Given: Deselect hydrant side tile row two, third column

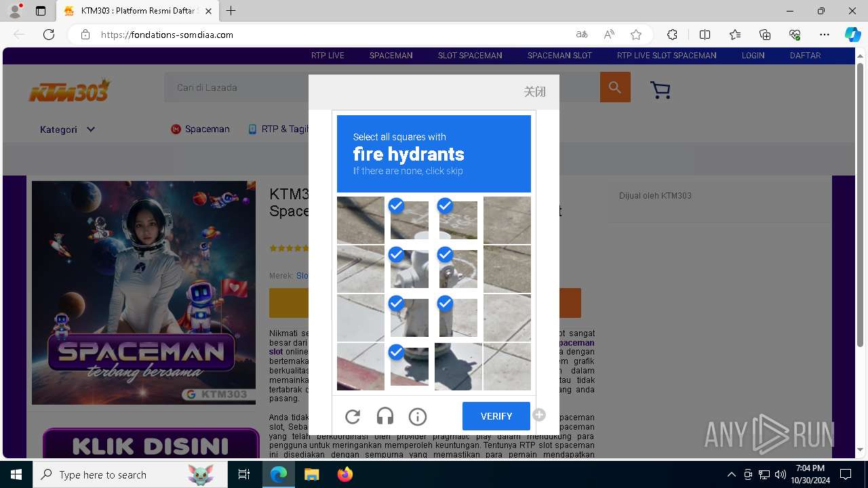Looking at the screenshot, I should coord(458,269).
